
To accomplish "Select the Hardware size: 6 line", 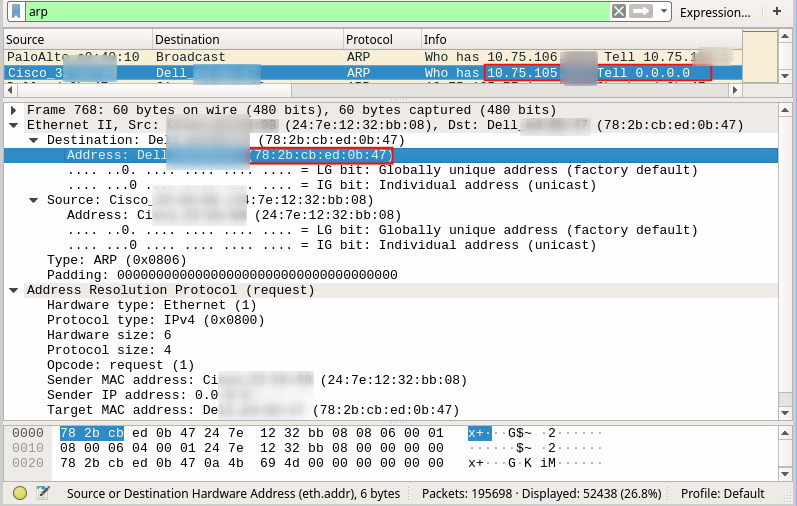I will (x=390, y=335).
